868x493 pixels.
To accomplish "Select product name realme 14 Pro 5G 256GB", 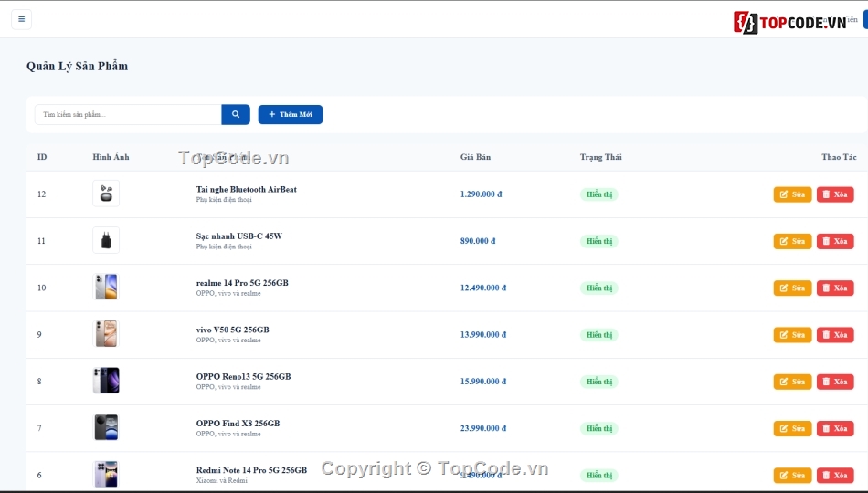I will point(242,283).
